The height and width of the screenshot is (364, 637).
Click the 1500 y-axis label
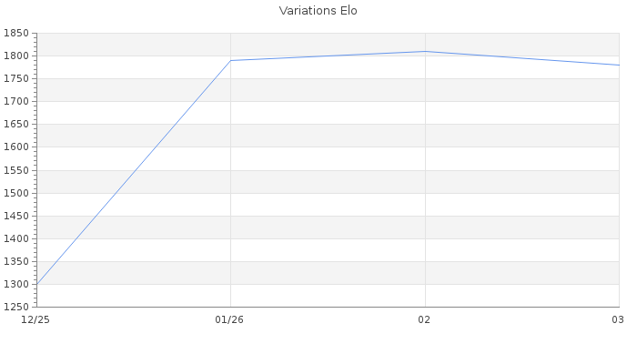pos(16,193)
